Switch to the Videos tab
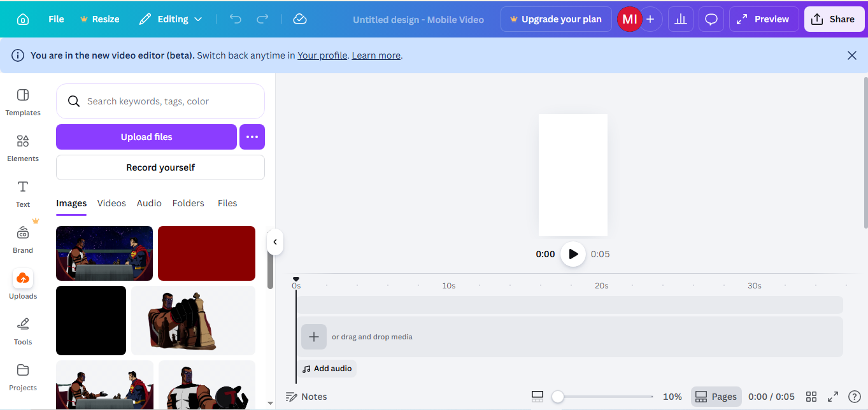Screen dimensions: 868x410 111,203
